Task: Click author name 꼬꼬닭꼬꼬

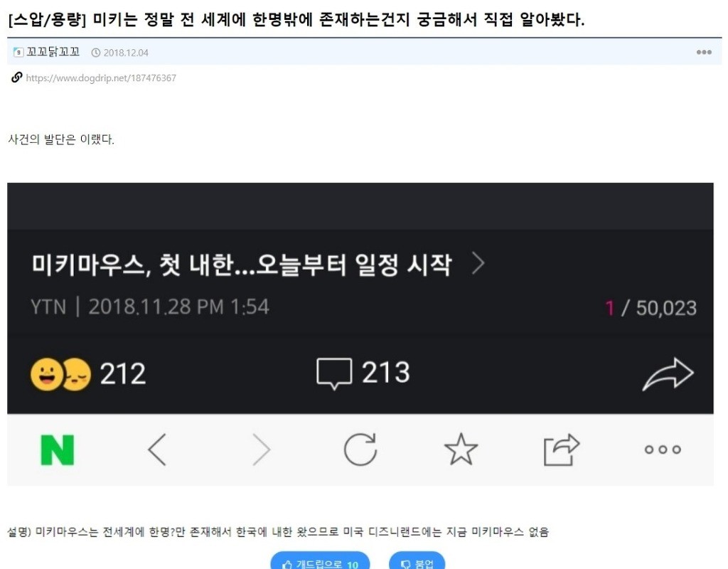Action: 53,52
